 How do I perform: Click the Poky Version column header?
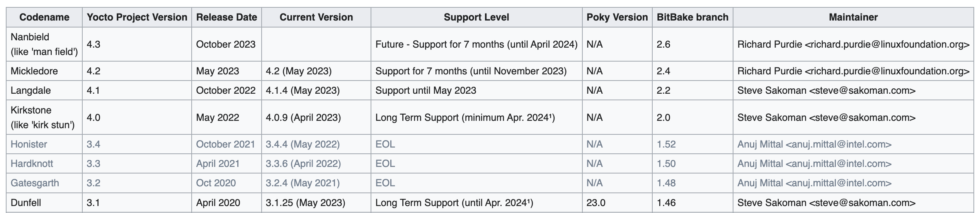pyautogui.click(x=617, y=17)
